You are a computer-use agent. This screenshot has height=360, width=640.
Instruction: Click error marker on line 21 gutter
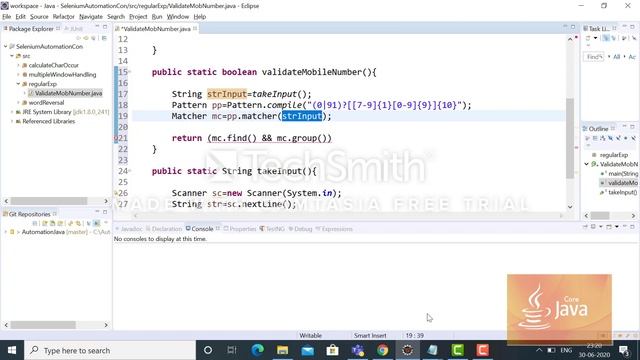(x=116, y=138)
